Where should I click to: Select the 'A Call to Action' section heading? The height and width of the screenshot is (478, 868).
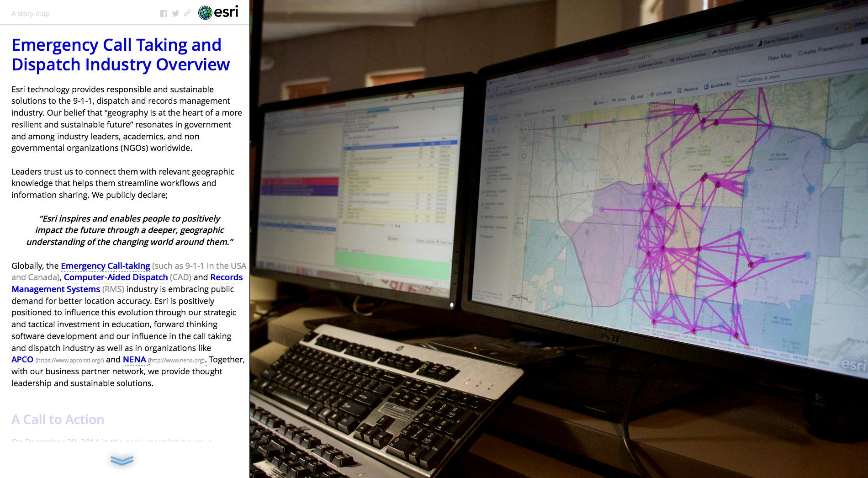(58, 420)
